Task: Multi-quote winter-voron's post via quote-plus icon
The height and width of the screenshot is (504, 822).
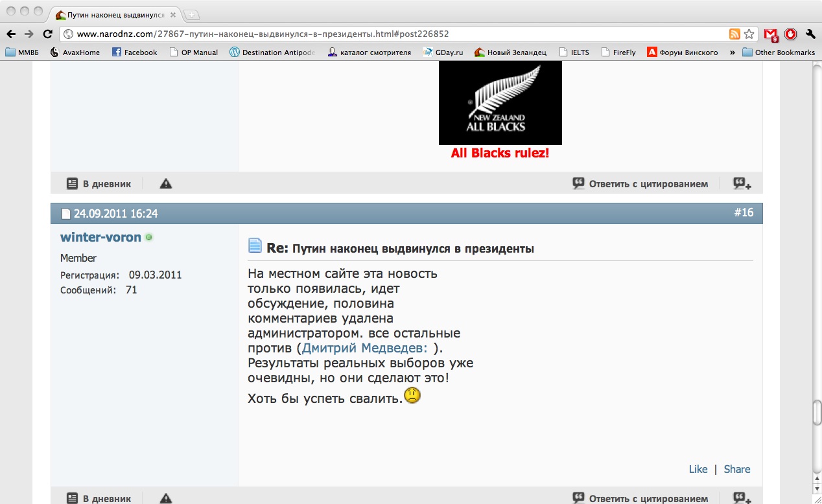Action: [x=742, y=499]
